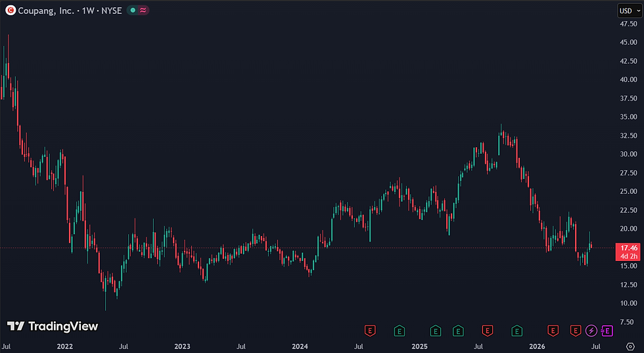
Task: Open the USD currency dropdown
Action: [x=629, y=11]
